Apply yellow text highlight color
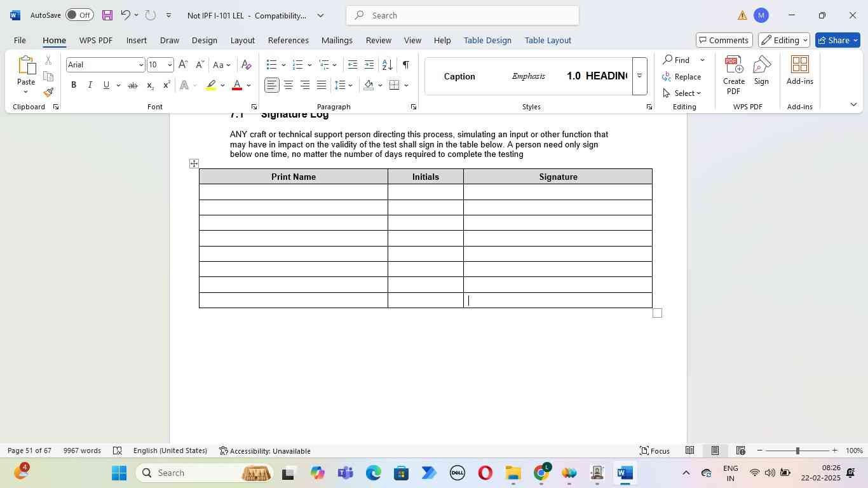Viewport: 868px width, 488px height. (212, 85)
